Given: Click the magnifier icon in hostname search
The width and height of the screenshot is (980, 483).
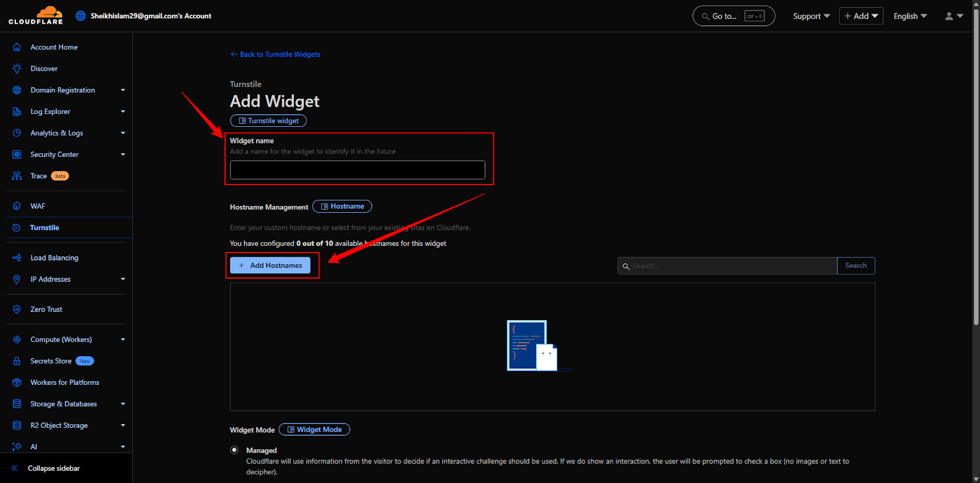Looking at the screenshot, I should pyautogui.click(x=626, y=266).
